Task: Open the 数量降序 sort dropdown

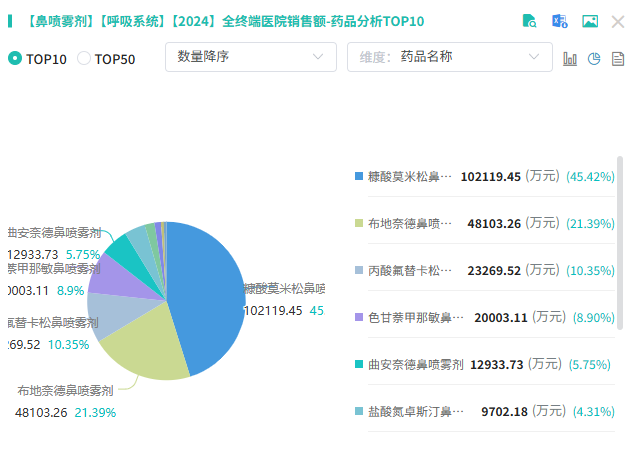Action: tap(250, 57)
